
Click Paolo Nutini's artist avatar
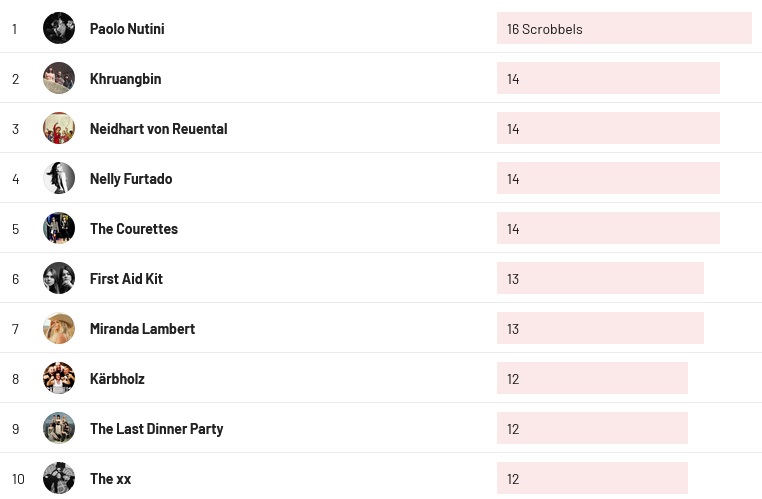pos(59,28)
